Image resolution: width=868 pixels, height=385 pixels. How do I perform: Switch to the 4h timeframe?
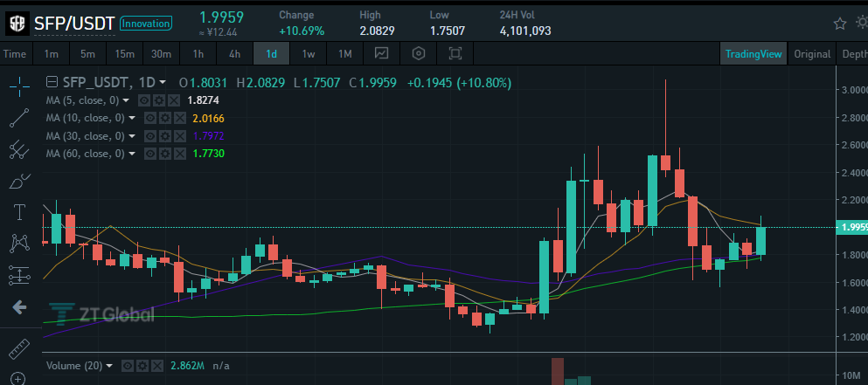point(235,53)
